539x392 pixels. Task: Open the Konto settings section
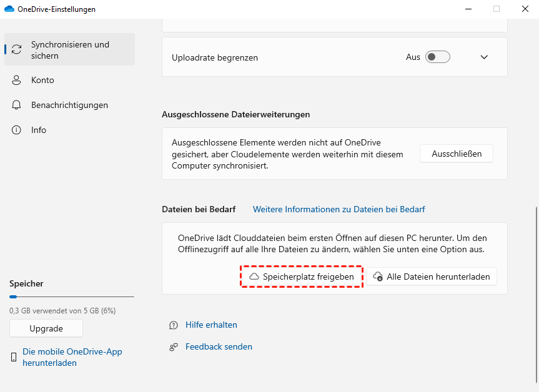[42, 81]
